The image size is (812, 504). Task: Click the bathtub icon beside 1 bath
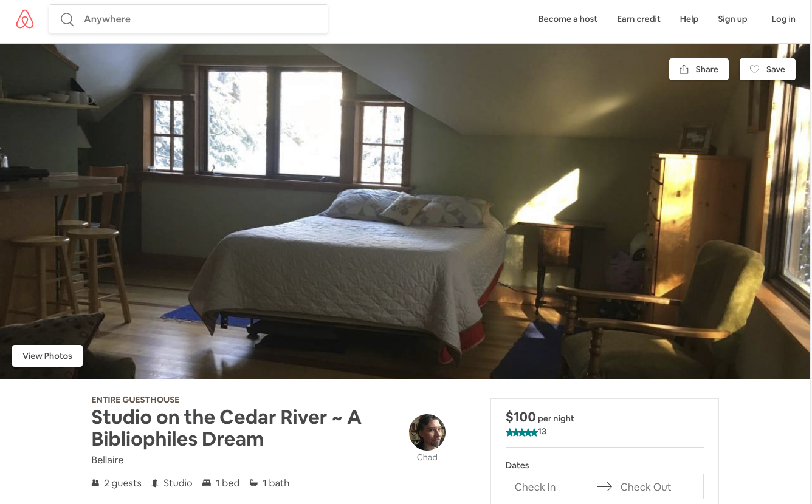point(254,483)
